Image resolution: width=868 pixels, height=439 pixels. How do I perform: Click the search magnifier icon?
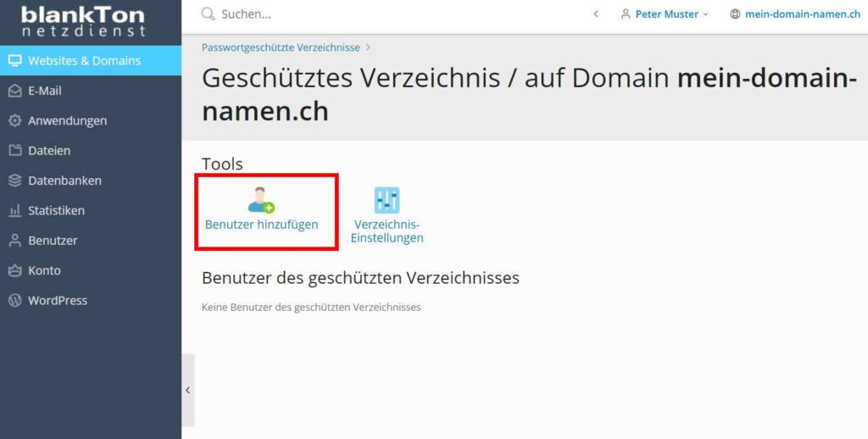(x=209, y=14)
